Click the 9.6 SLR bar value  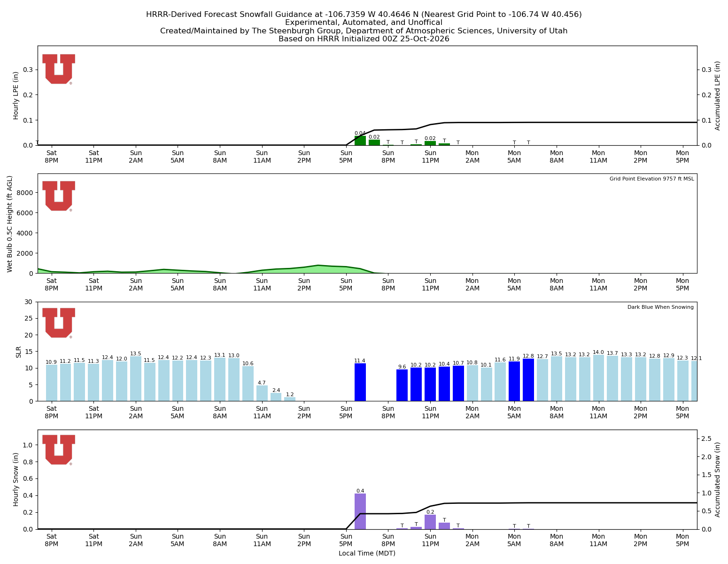pos(402,367)
